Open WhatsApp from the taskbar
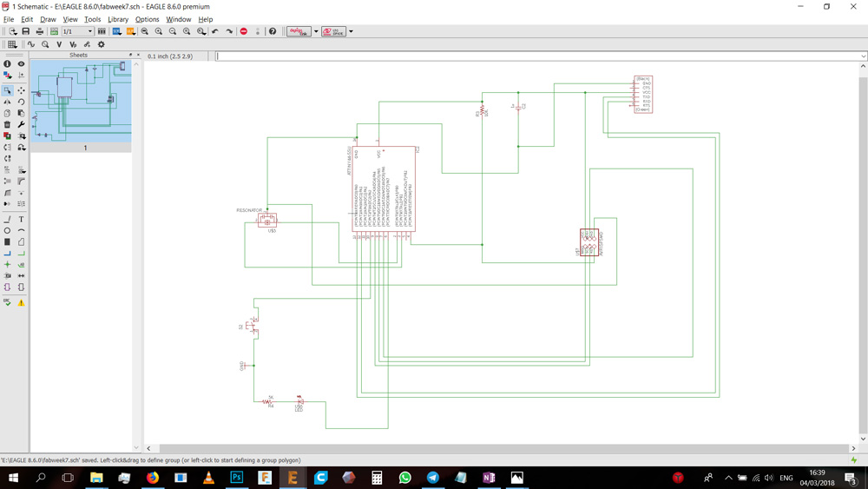Image resolution: width=868 pixels, height=489 pixels. [404, 478]
